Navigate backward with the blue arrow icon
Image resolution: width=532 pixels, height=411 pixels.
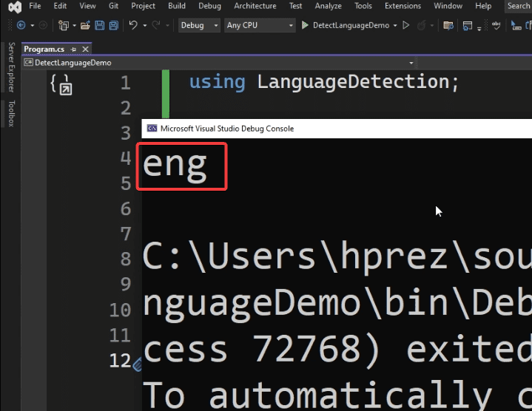(21, 25)
